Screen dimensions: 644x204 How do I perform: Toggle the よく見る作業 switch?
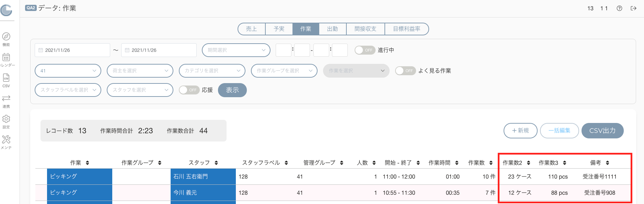tap(405, 71)
